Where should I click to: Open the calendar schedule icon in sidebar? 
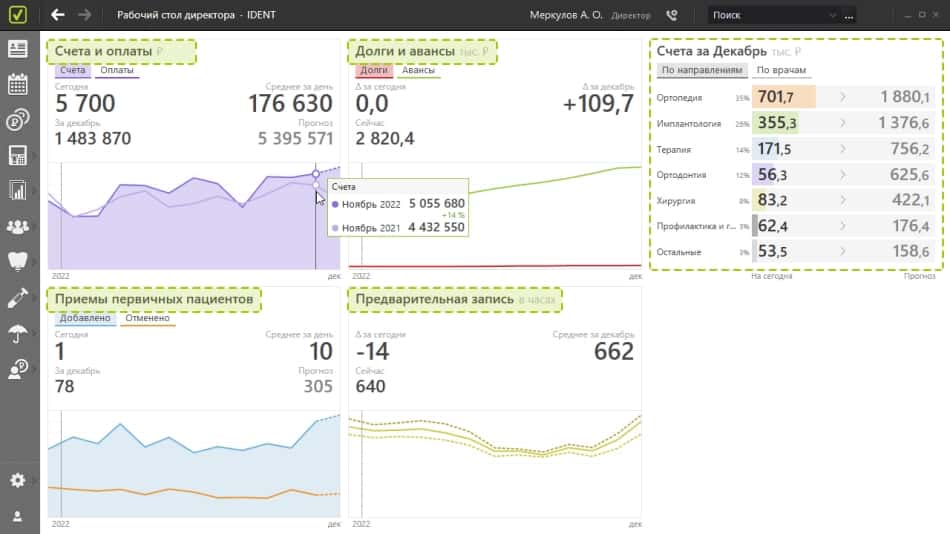click(x=17, y=84)
